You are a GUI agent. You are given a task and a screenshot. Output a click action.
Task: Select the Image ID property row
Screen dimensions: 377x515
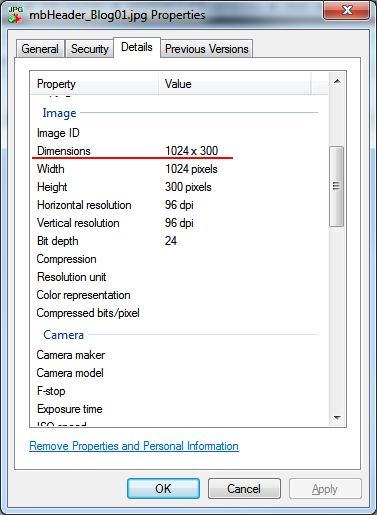pyautogui.click(x=179, y=133)
